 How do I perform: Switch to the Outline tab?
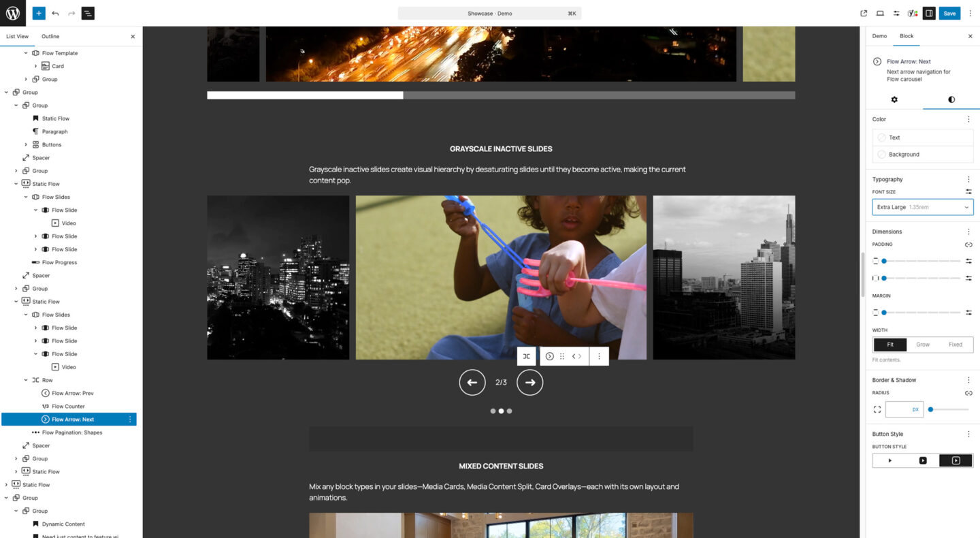tap(50, 36)
